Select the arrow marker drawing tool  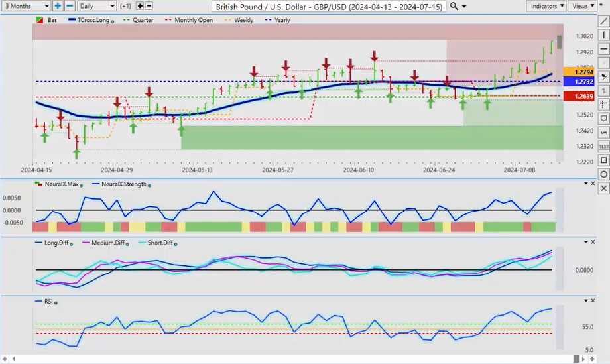[604, 77]
